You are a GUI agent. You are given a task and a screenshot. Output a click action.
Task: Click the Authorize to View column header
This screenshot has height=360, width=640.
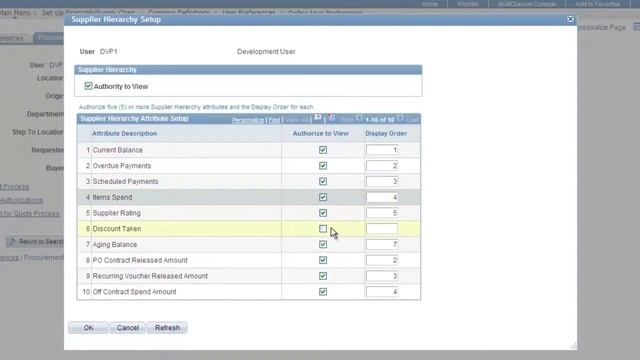point(321,133)
